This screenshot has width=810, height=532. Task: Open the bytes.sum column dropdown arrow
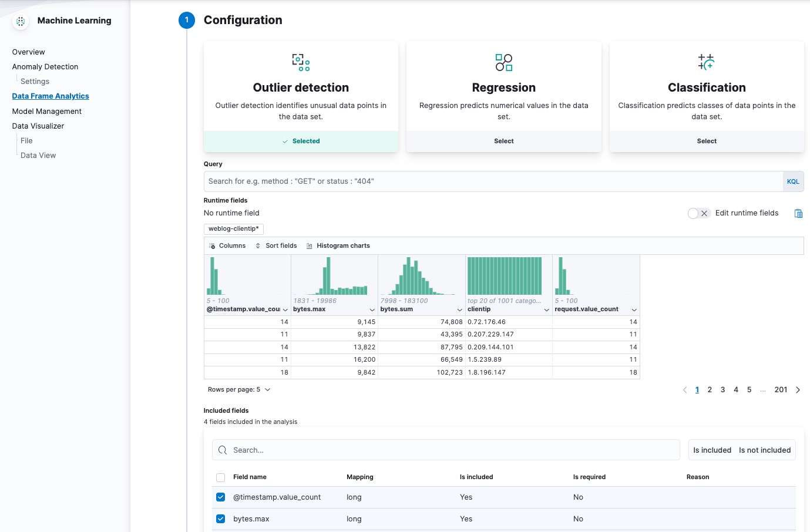[460, 309]
